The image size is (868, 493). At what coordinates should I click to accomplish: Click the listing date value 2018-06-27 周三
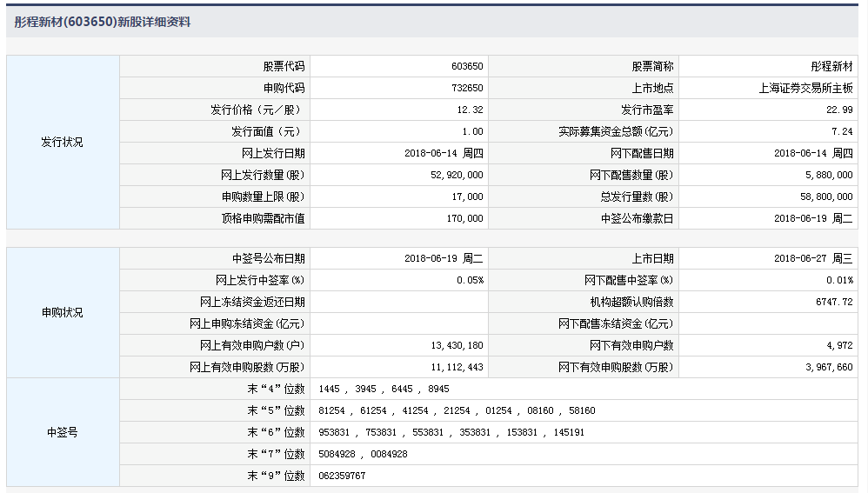[813, 259]
